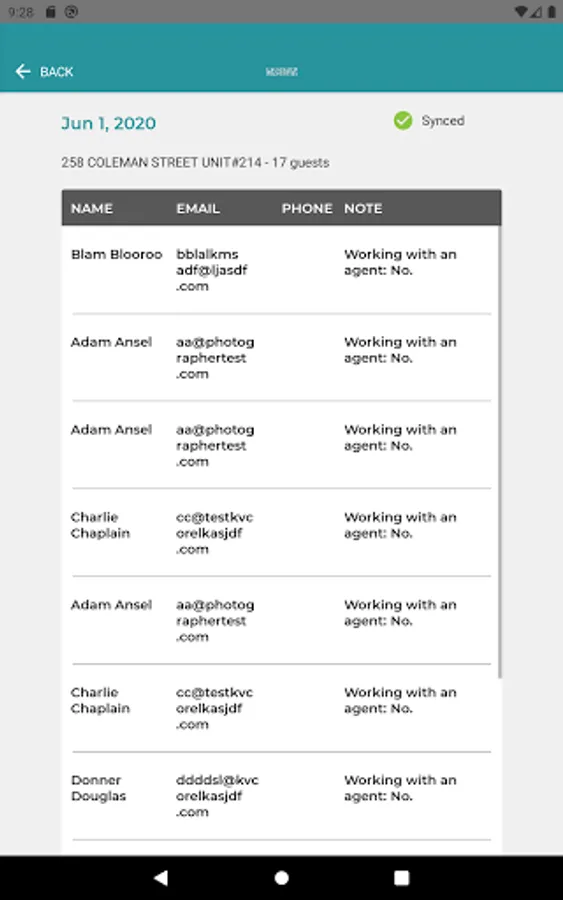This screenshot has height=900, width=563.
Task: Click the guest list vertical scrollbar
Action: [500, 452]
